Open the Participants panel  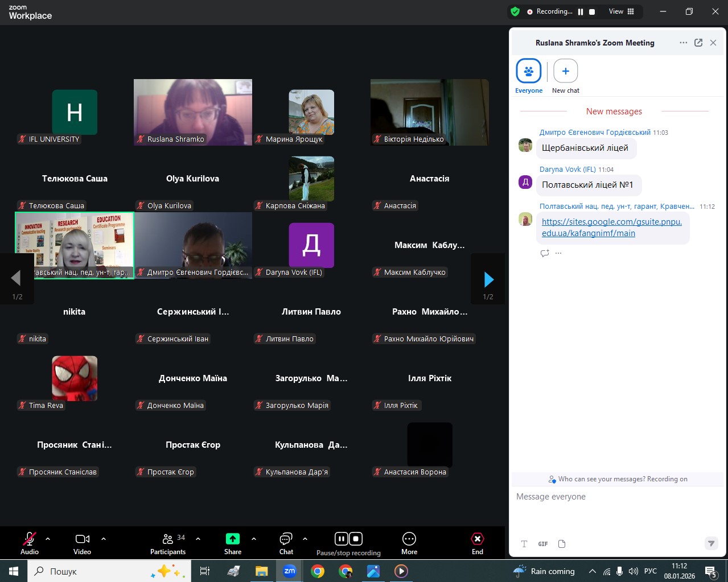(167, 543)
